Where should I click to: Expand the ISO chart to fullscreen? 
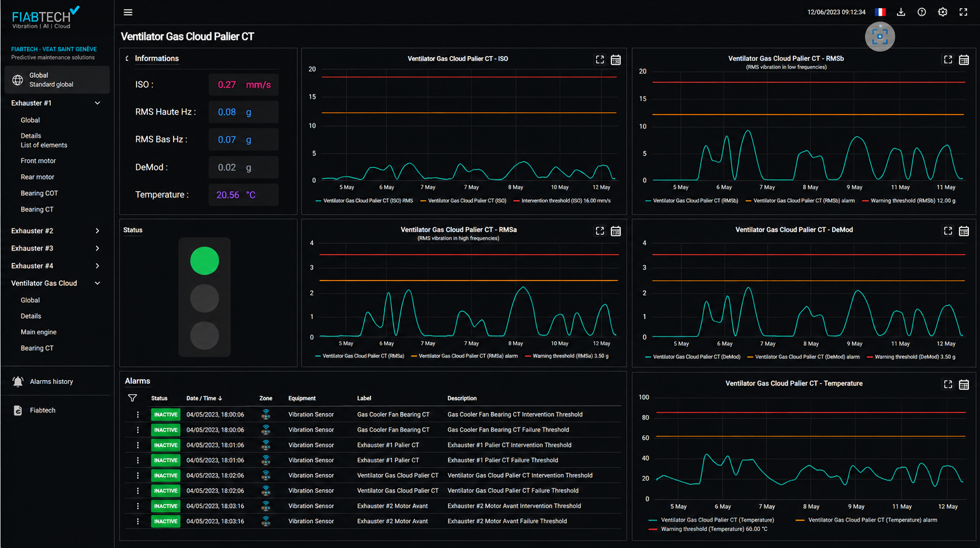pyautogui.click(x=600, y=60)
